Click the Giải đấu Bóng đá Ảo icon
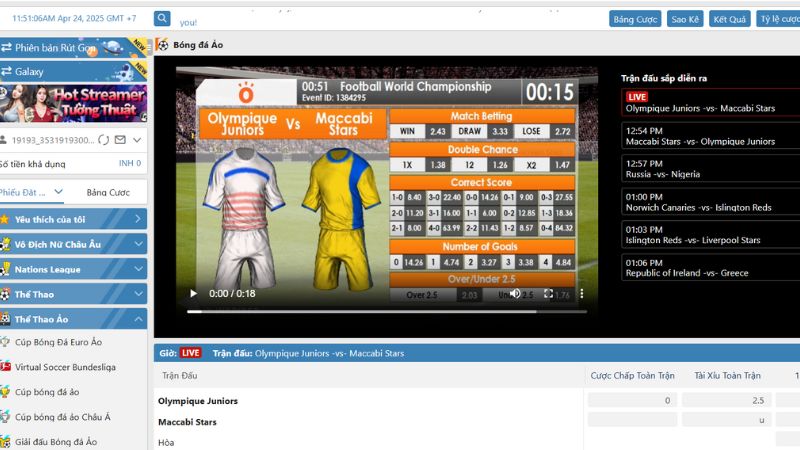 [x=5, y=441]
